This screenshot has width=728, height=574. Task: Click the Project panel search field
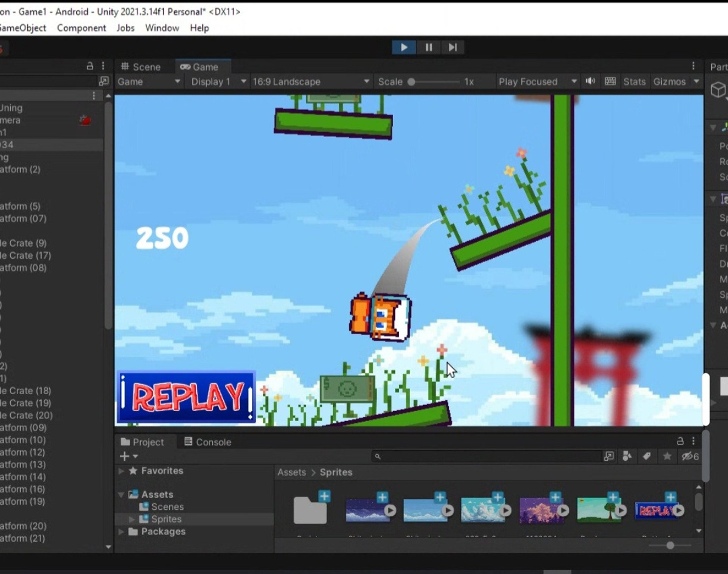[x=486, y=456]
